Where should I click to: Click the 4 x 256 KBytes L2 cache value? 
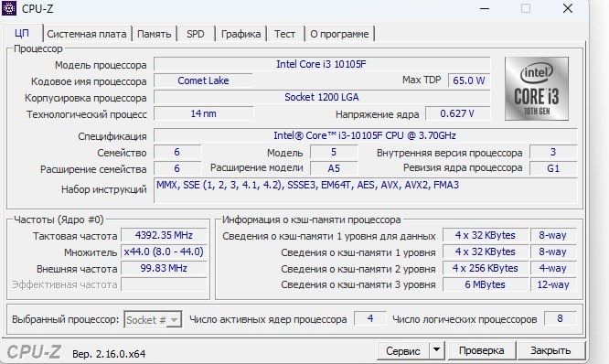486,268
